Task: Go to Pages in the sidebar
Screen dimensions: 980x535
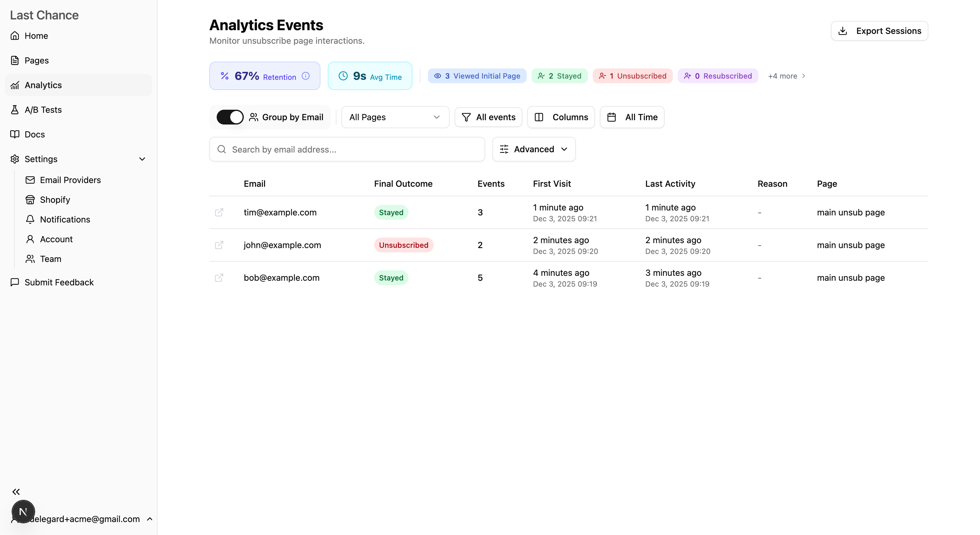Action: point(37,60)
